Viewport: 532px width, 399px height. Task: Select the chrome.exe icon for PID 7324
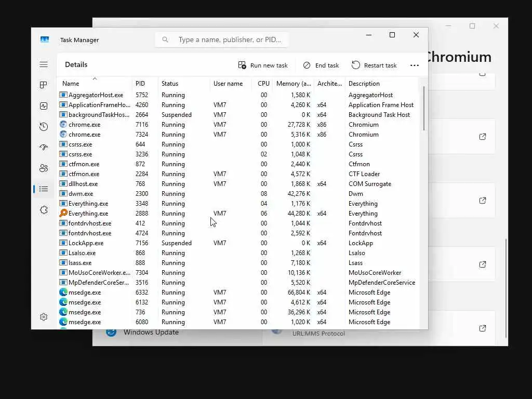(x=63, y=135)
